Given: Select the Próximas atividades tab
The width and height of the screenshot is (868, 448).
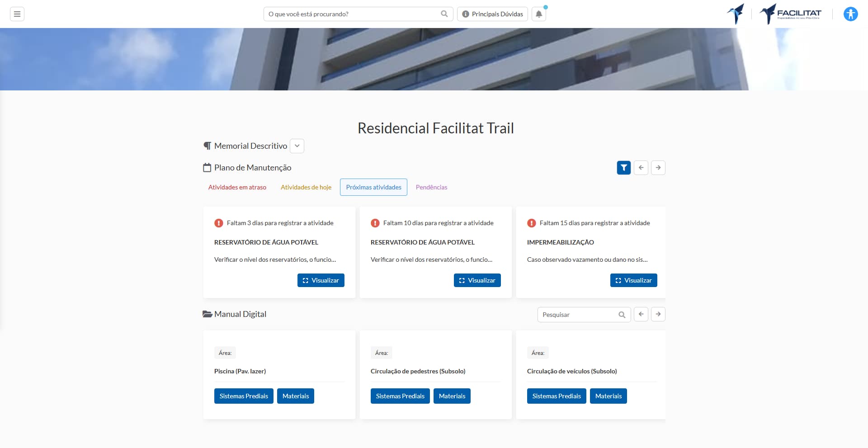Looking at the screenshot, I should (374, 187).
